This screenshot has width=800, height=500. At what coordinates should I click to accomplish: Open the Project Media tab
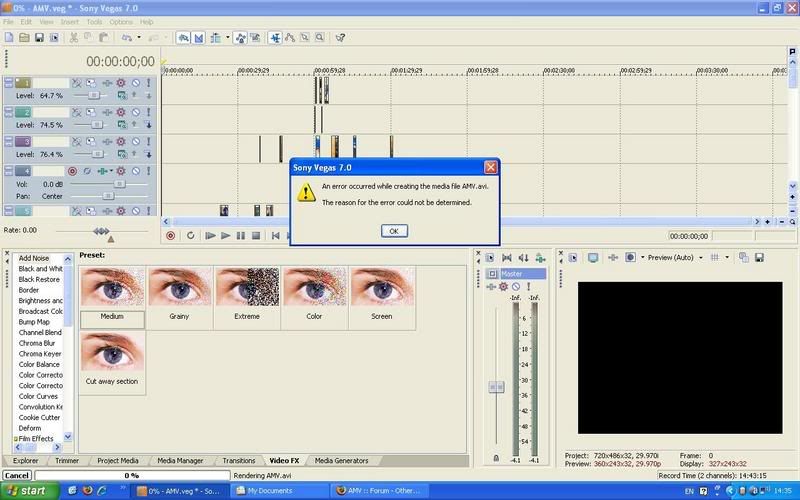[x=118, y=461]
